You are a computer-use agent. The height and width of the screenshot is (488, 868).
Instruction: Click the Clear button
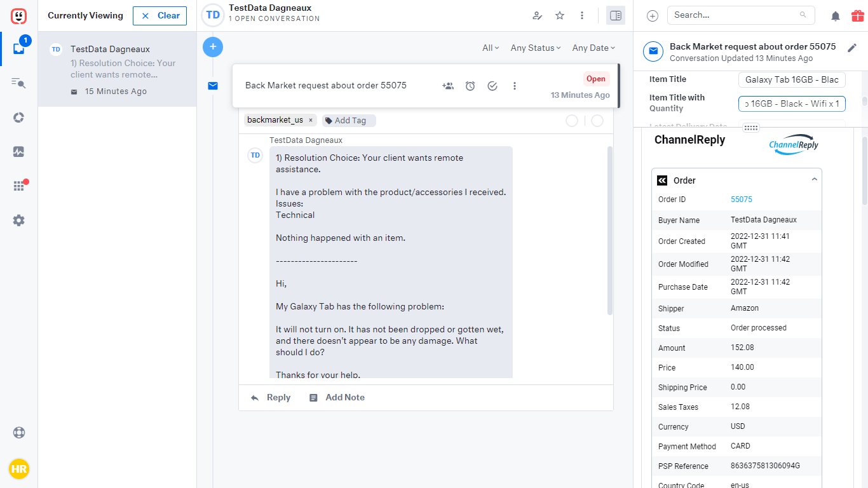[159, 16]
